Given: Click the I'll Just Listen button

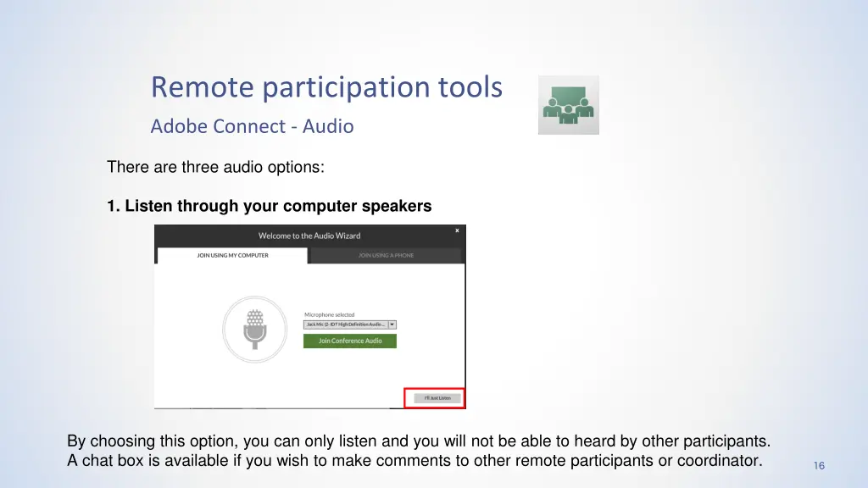Looking at the screenshot, I should click(437, 398).
